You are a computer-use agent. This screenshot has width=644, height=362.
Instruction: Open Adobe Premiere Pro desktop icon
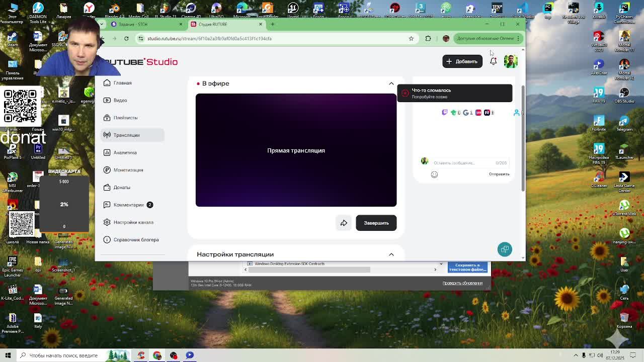pos(13,323)
